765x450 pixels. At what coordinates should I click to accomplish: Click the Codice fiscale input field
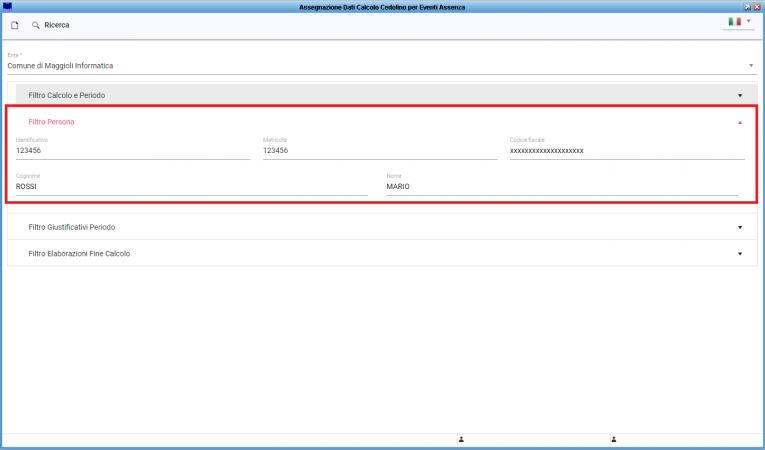[627, 150]
